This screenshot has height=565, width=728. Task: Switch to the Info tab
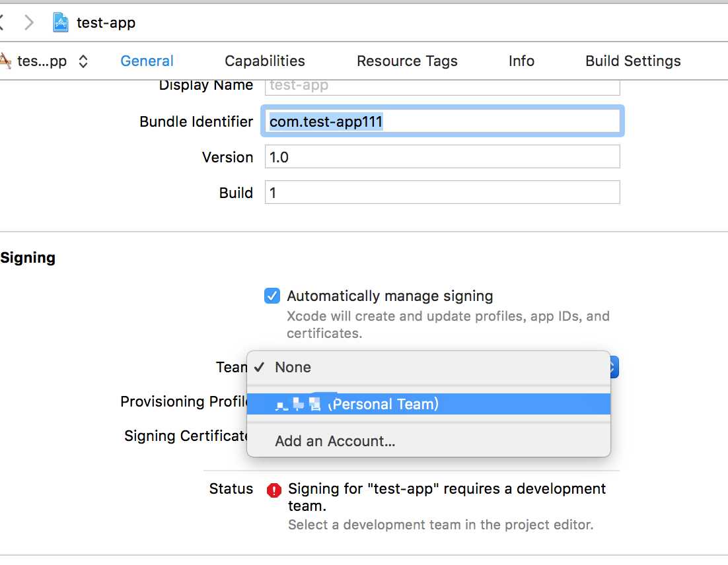(x=521, y=61)
